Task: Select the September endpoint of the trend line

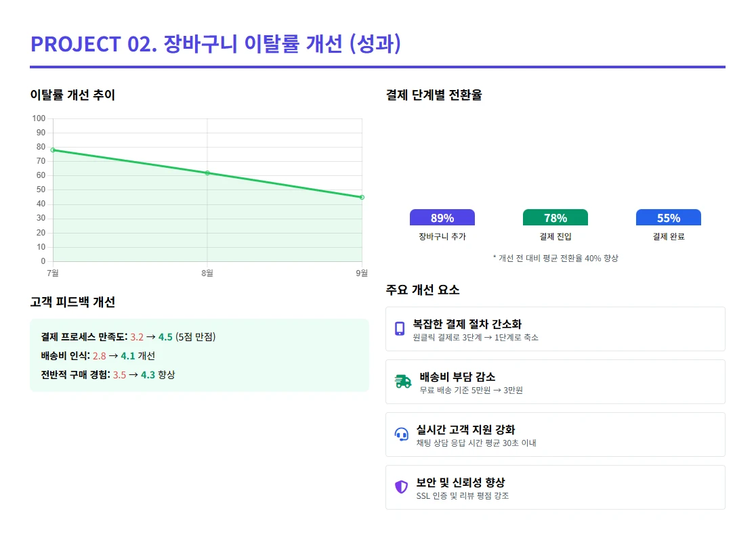Action: point(361,197)
